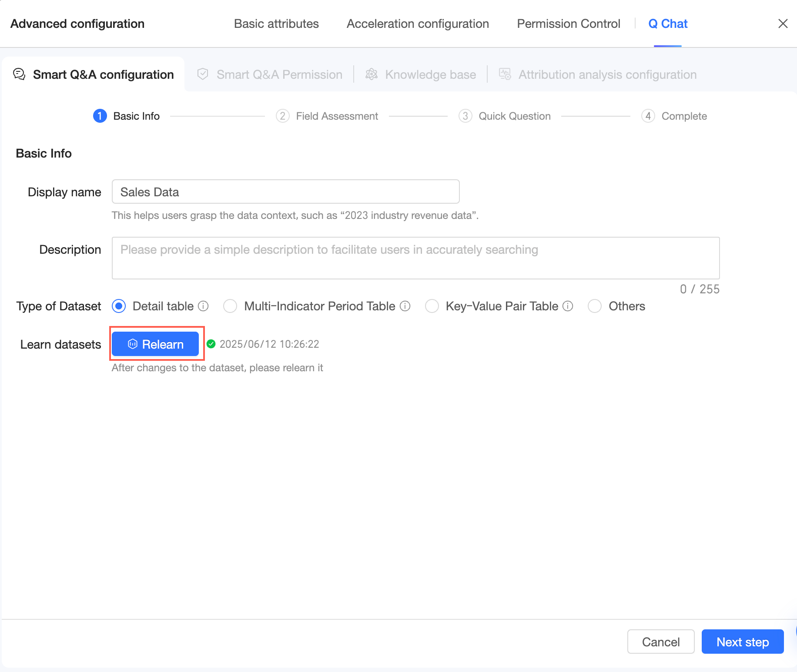Click the Knowledge base icon
The height and width of the screenshot is (672, 797).
[371, 74]
